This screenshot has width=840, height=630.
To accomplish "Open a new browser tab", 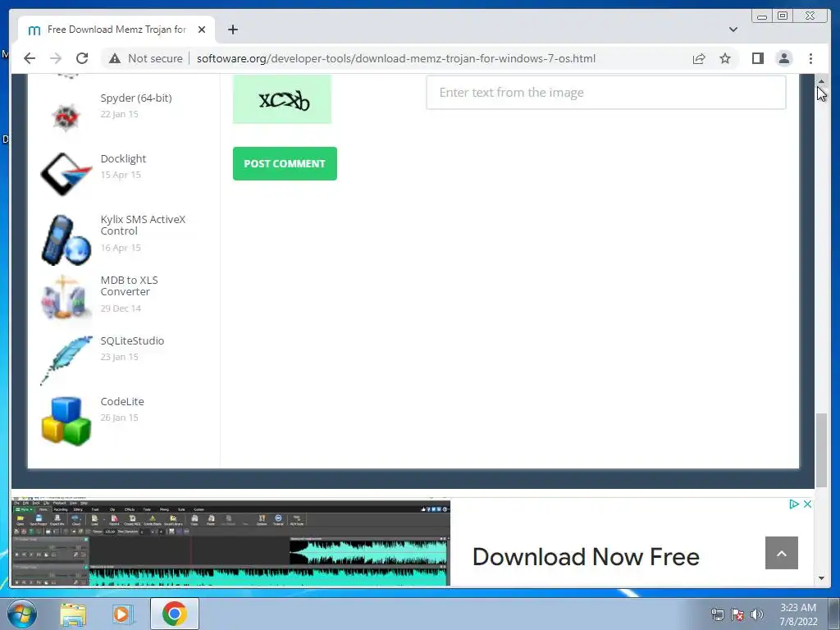I will click(x=232, y=30).
